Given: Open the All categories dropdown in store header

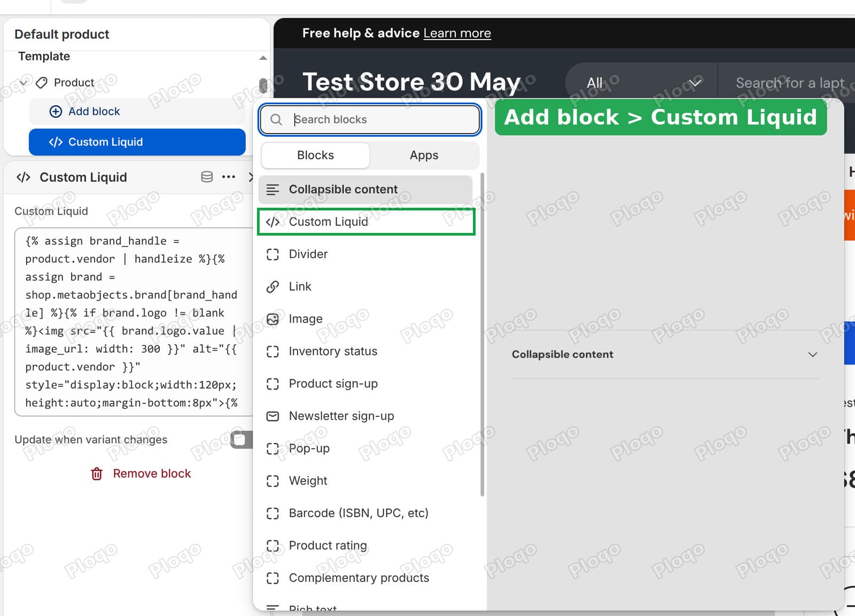Looking at the screenshot, I should coord(643,83).
